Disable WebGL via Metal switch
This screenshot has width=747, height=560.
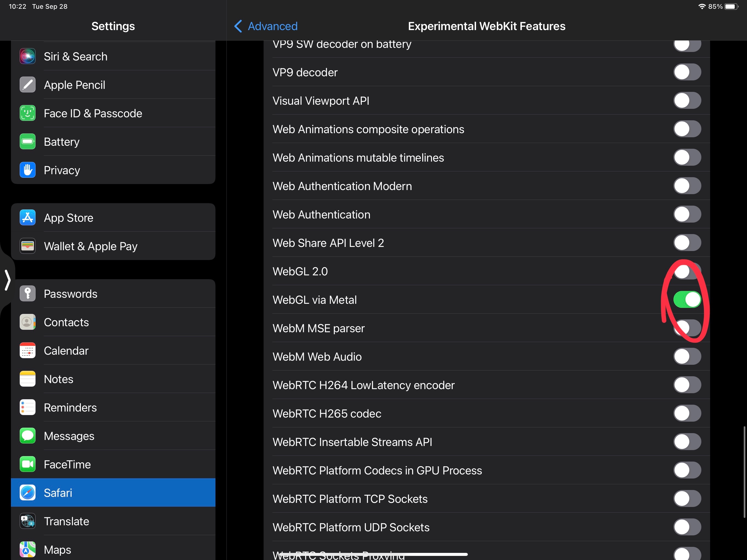click(x=687, y=299)
